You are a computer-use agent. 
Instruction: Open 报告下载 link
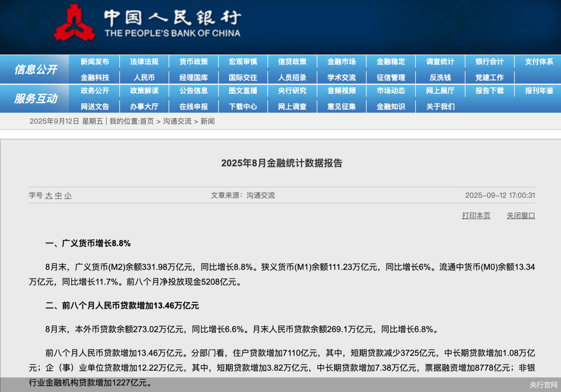tap(489, 91)
